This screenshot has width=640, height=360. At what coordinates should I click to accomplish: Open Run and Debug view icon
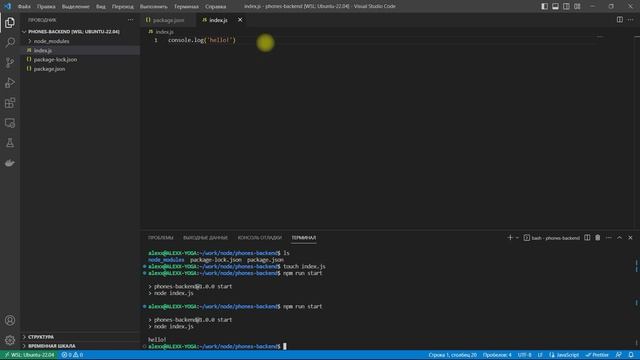pyautogui.click(x=10, y=82)
